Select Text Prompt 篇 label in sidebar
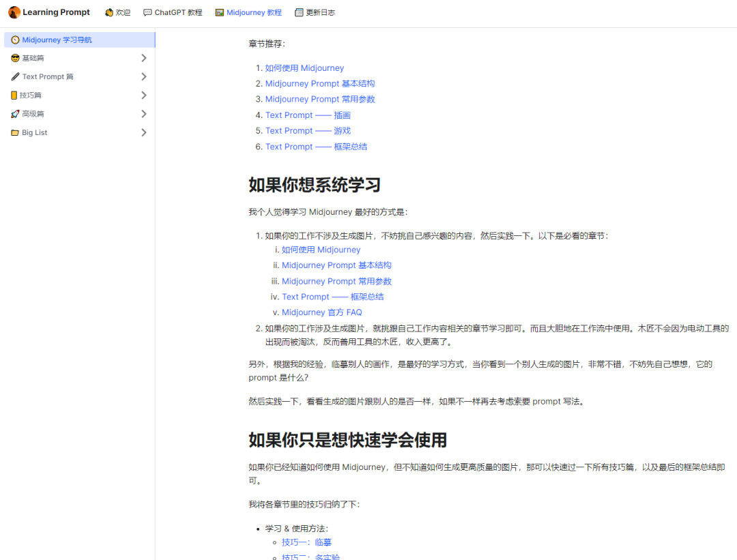Viewport: 737px width, 560px height. (48, 76)
